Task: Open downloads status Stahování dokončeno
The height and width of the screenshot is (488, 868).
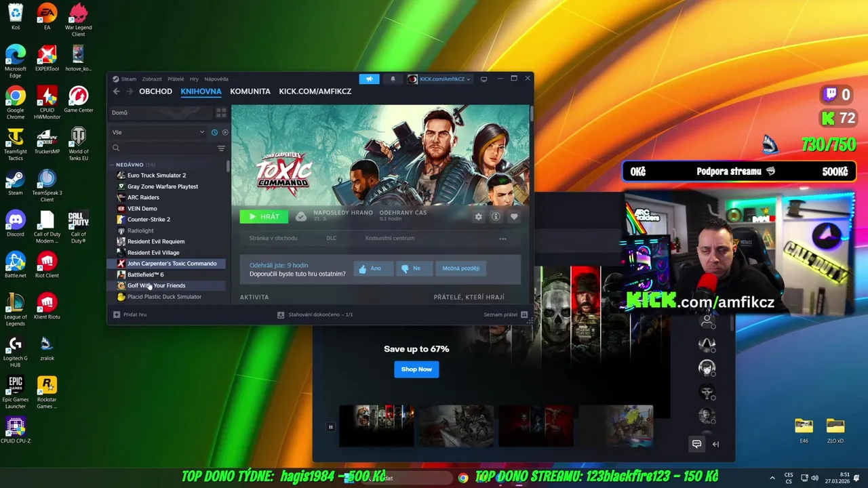Action: pos(315,314)
